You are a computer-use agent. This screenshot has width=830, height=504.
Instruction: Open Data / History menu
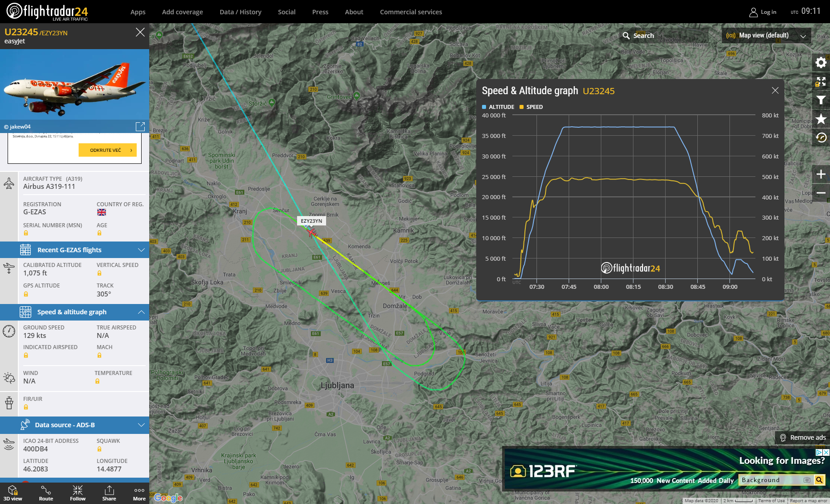pos(240,12)
